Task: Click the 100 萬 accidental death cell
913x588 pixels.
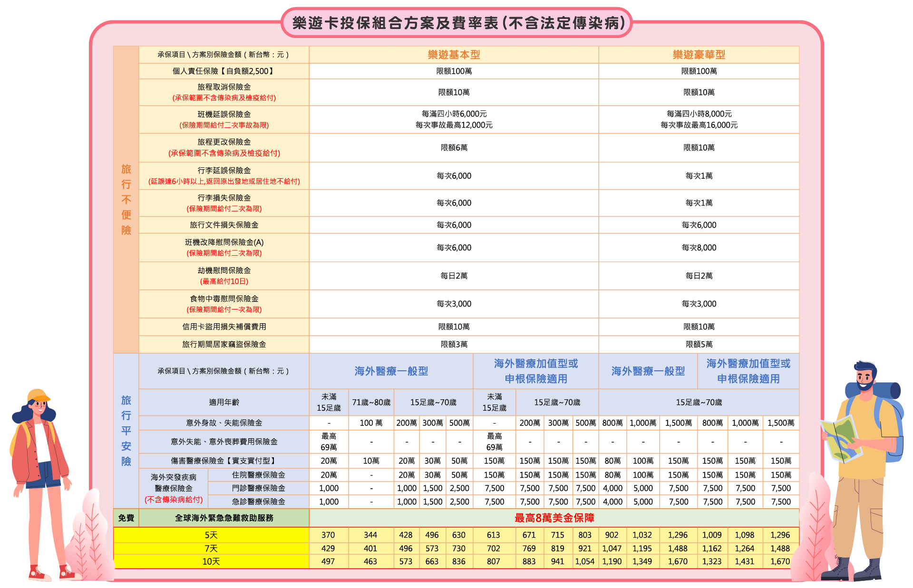Action: coord(371,423)
